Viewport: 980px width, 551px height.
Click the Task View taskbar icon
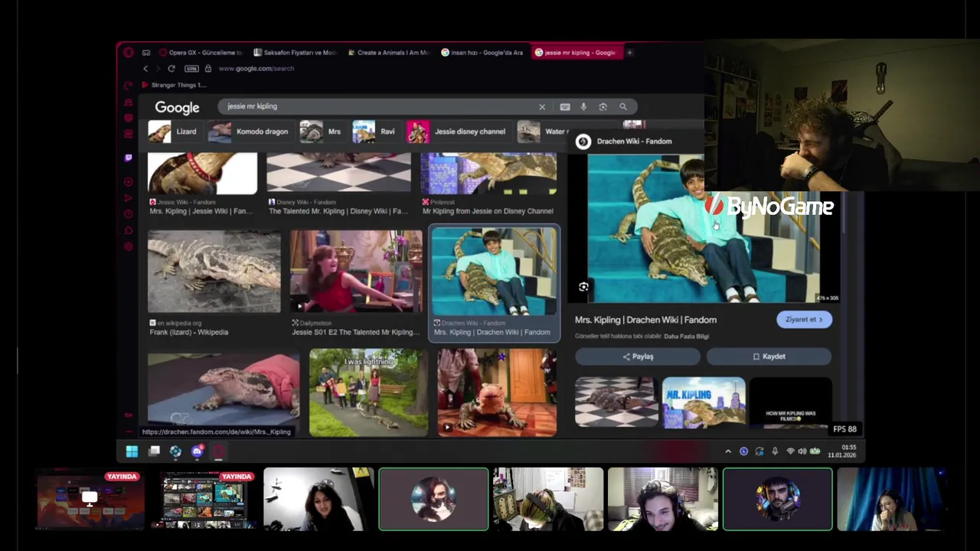tap(154, 452)
